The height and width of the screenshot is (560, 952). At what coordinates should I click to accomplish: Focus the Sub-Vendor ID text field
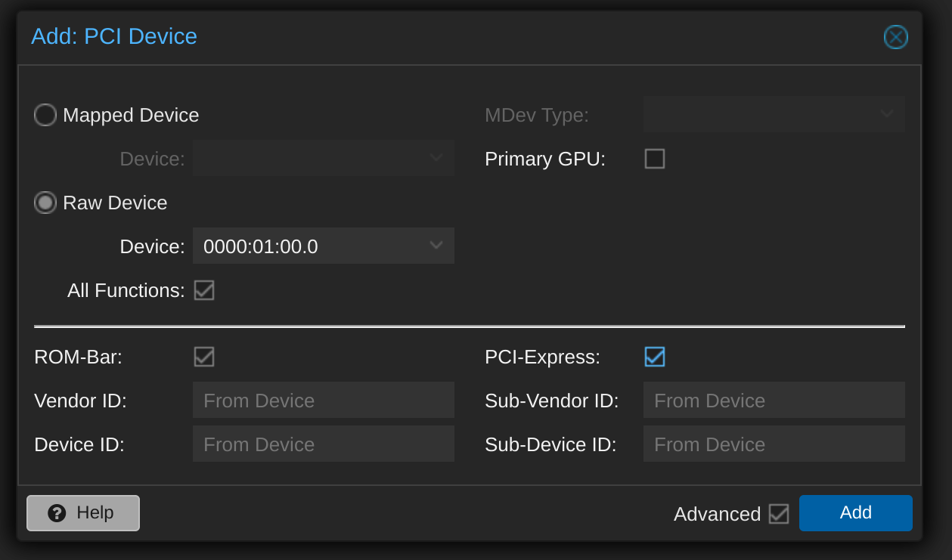(x=774, y=400)
